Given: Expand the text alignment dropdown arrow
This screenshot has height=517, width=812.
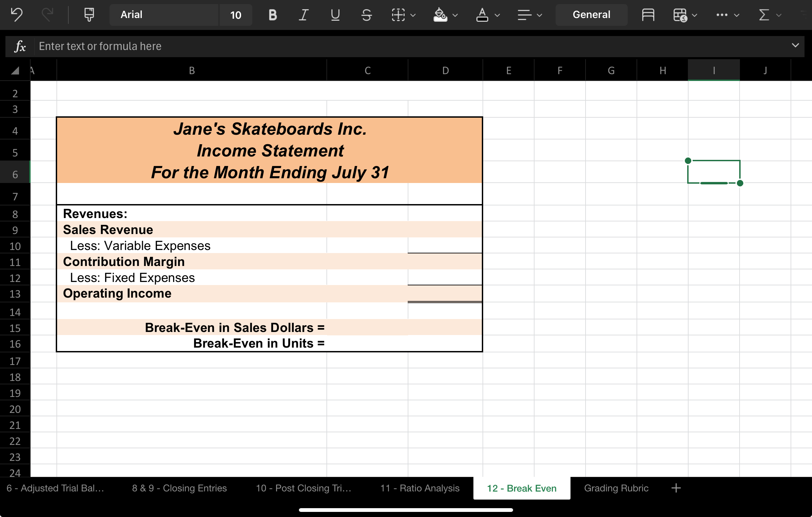Looking at the screenshot, I should click(539, 15).
